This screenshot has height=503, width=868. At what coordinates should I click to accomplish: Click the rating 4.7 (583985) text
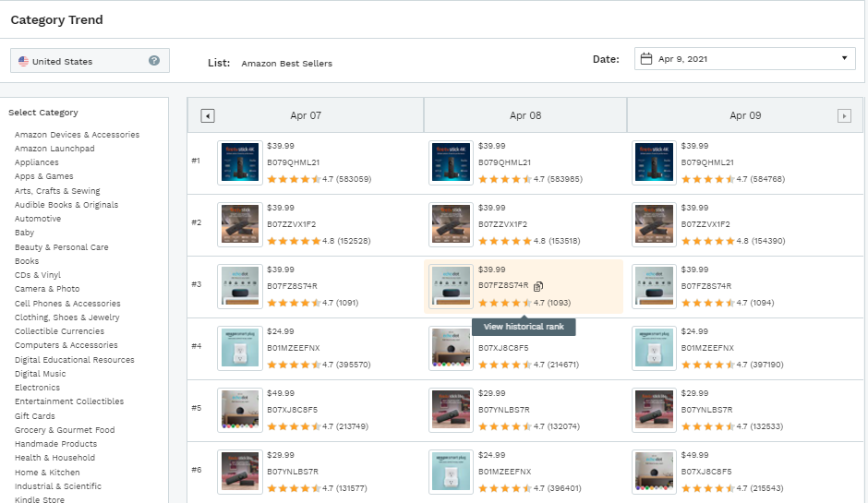click(558, 179)
